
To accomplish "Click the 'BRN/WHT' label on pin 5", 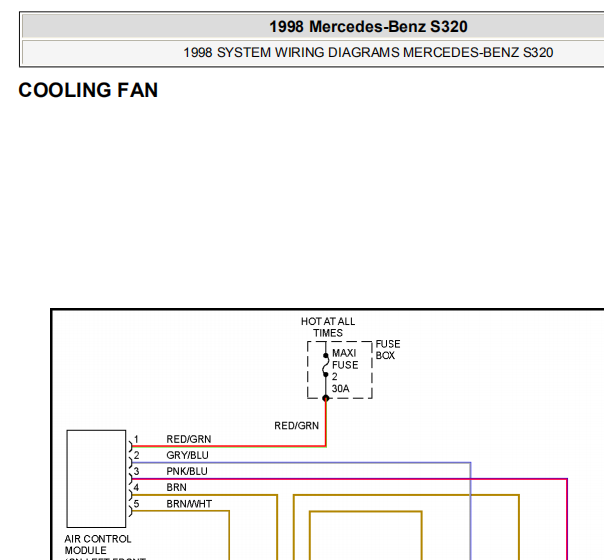I will pyautogui.click(x=189, y=504).
